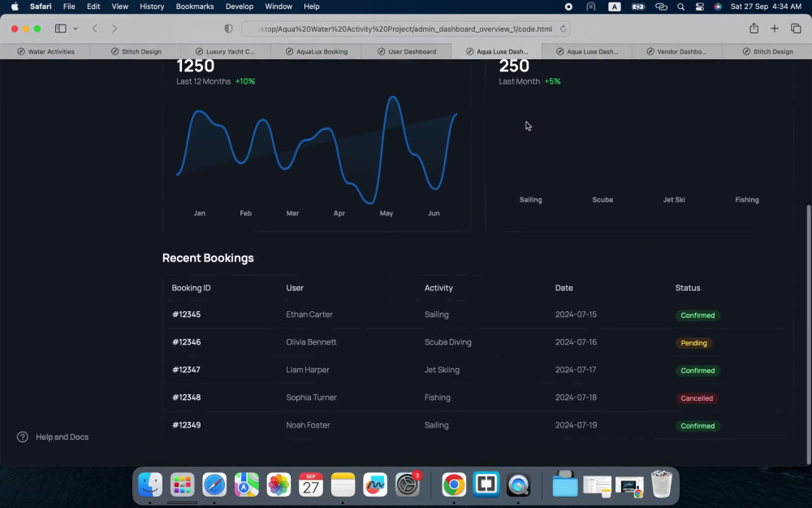The image size is (812, 508).
Task: Click the linked rings icon in menu bar
Action: click(661, 7)
